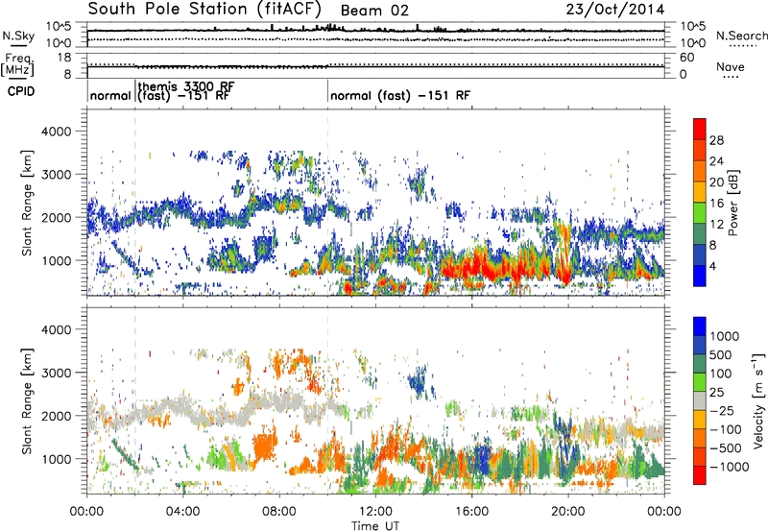This screenshot has height=532, width=768.
Task: Click the 'South Pole Station (fitACF)' plot title
Action: [x=204, y=10]
